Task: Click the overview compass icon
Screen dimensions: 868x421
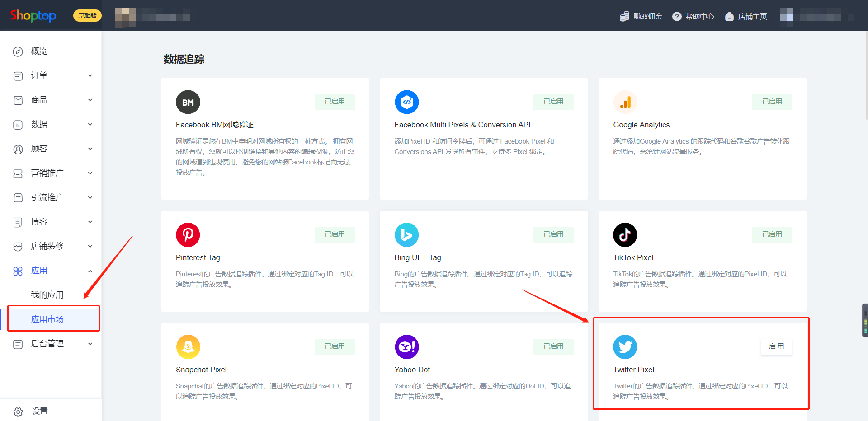Action: pyautogui.click(x=18, y=51)
